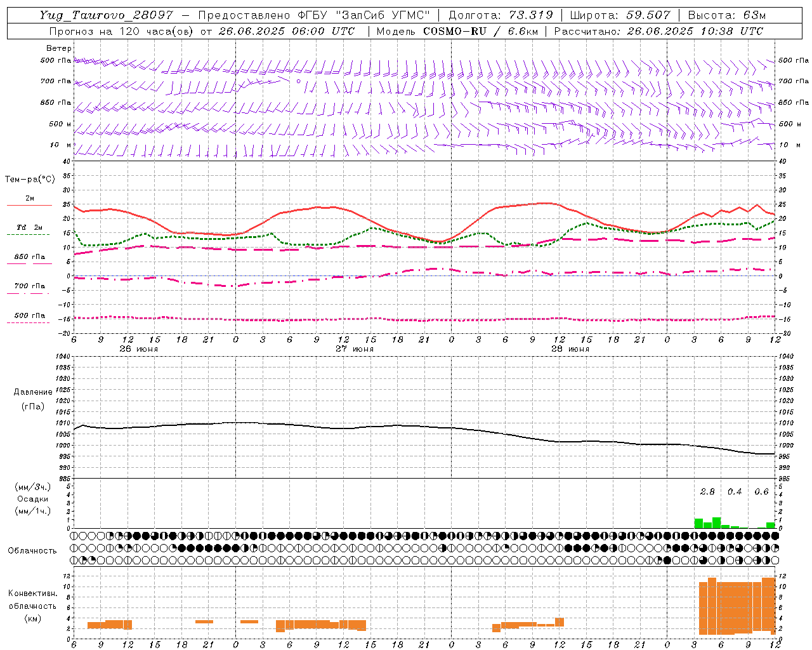Click the precipitation total 0.4
Viewport: 812px width, 650px height.
(735, 492)
